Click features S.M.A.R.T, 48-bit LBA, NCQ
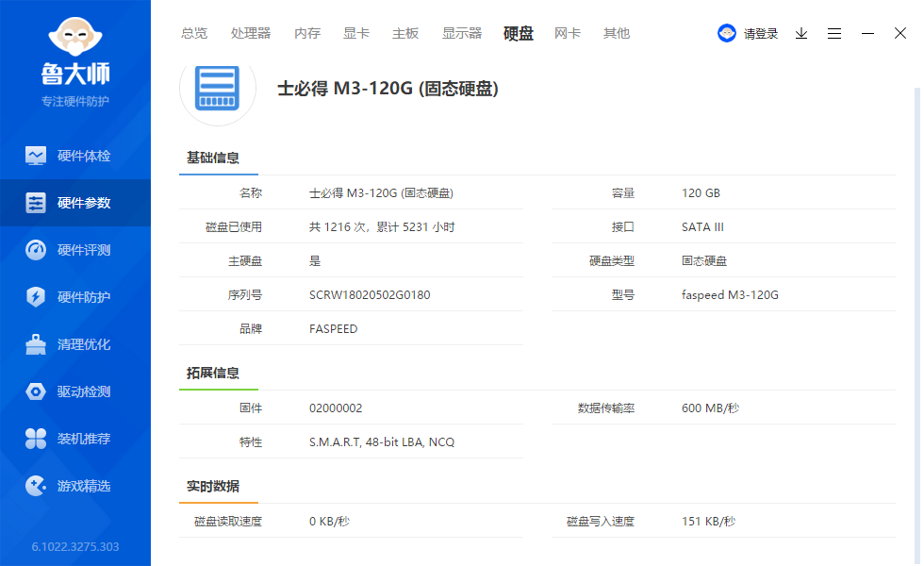The width and height of the screenshot is (924, 566). pos(381,442)
